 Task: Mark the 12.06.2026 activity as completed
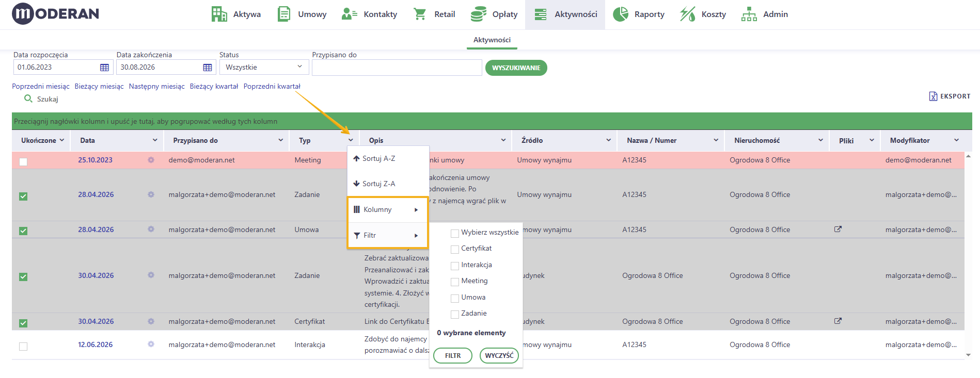coord(23,346)
